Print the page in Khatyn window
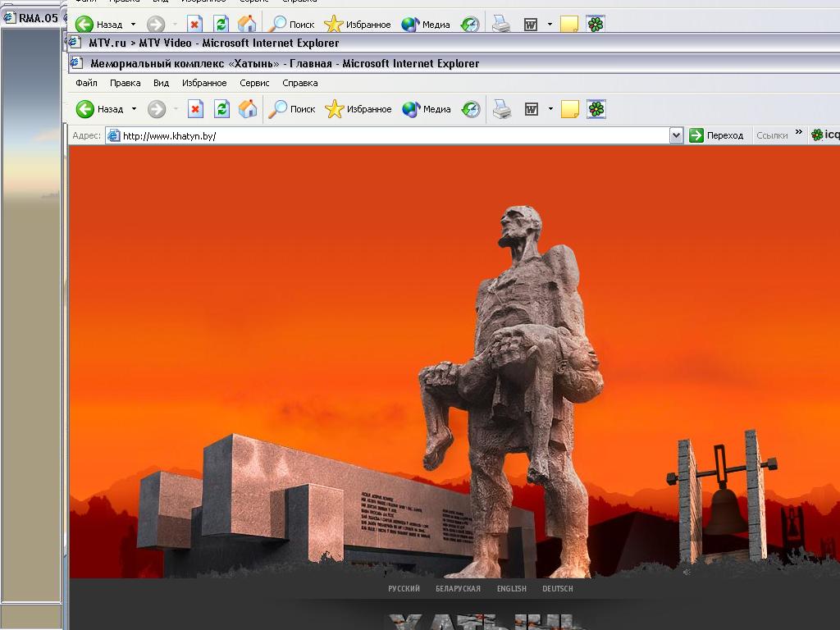Image resolution: width=840 pixels, height=630 pixels. [x=502, y=109]
